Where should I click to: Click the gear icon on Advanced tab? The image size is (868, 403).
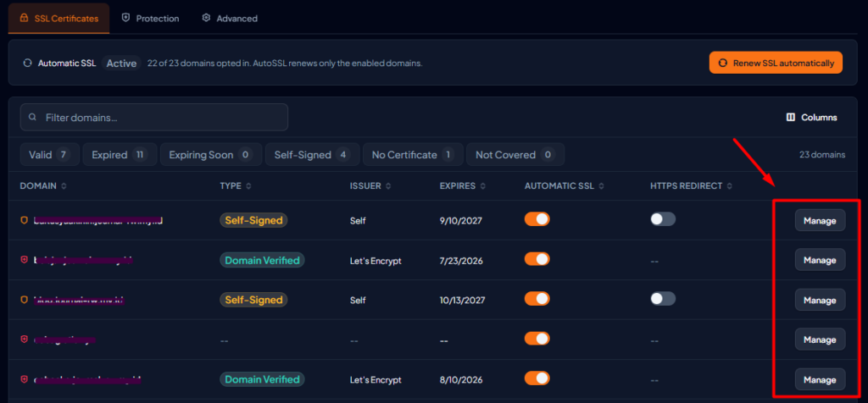click(x=206, y=18)
